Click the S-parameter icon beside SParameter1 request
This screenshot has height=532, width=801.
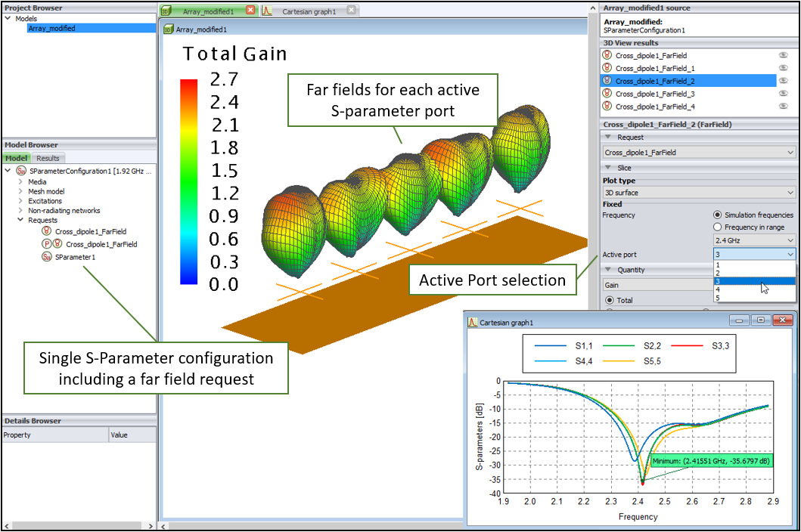[46, 257]
